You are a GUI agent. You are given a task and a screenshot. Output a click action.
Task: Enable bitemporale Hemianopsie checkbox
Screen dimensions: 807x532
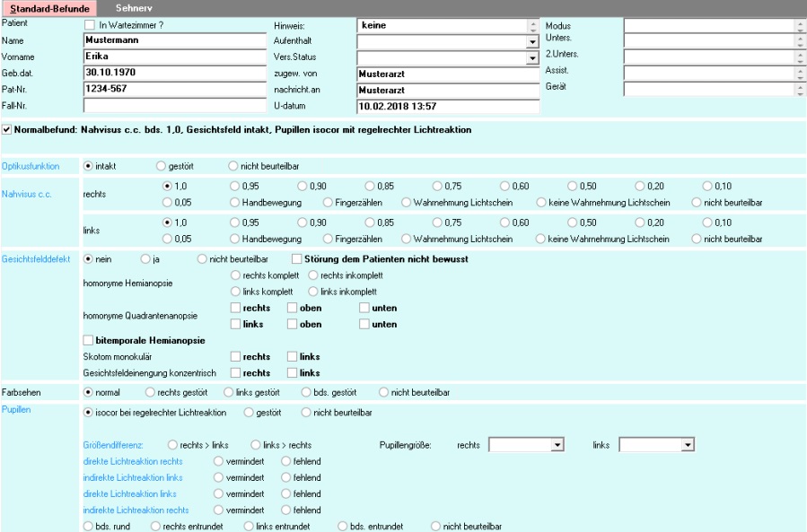(88, 340)
